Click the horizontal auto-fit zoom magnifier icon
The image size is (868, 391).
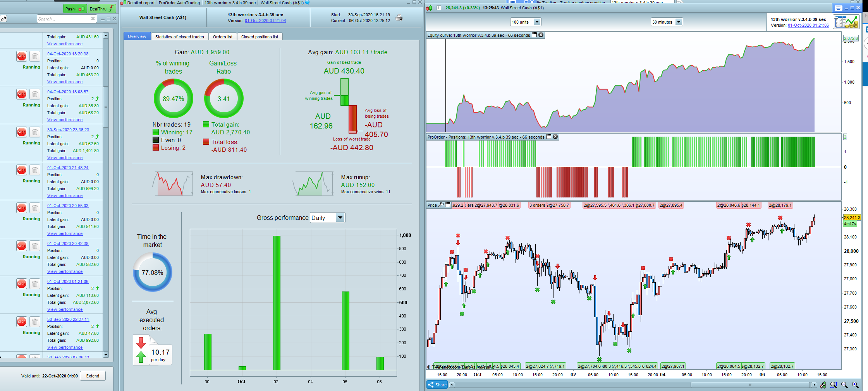click(834, 385)
